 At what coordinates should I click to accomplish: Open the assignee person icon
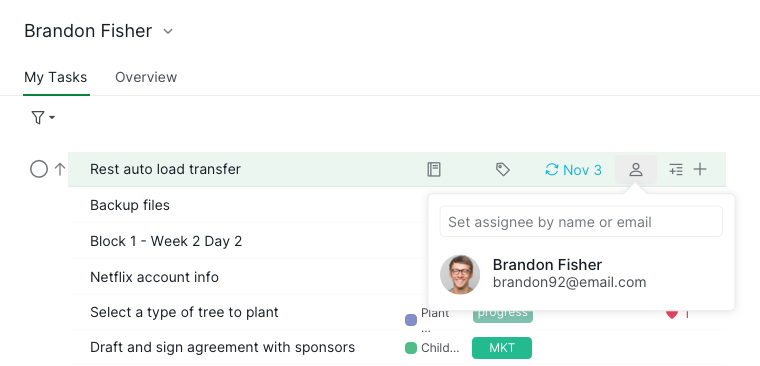(x=636, y=170)
